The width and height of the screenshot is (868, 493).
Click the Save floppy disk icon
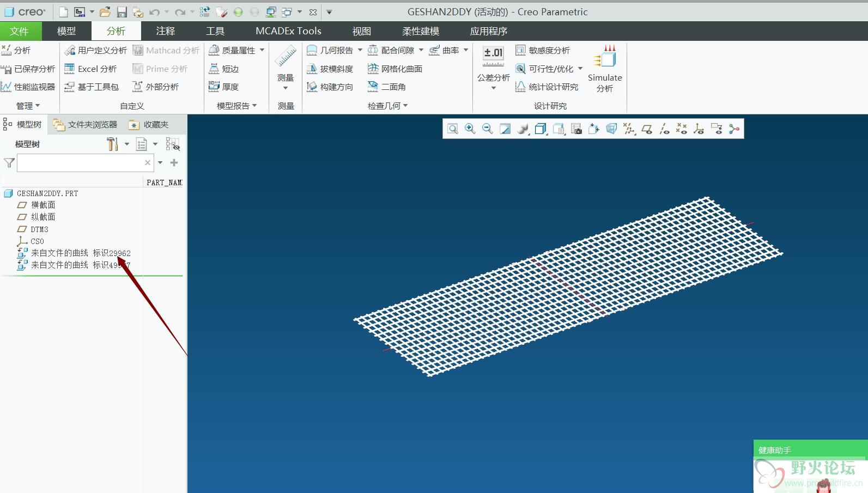tap(122, 11)
